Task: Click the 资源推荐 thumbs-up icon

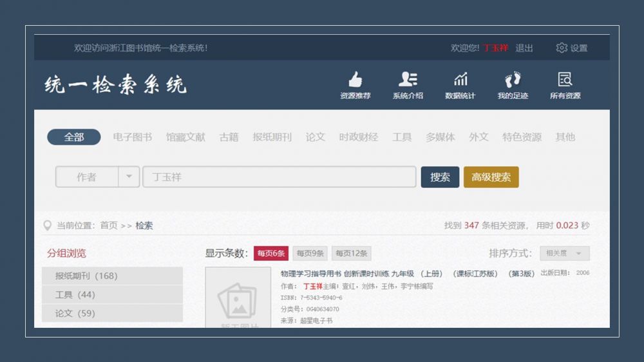Action: pyautogui.click(x=355, y=80)
